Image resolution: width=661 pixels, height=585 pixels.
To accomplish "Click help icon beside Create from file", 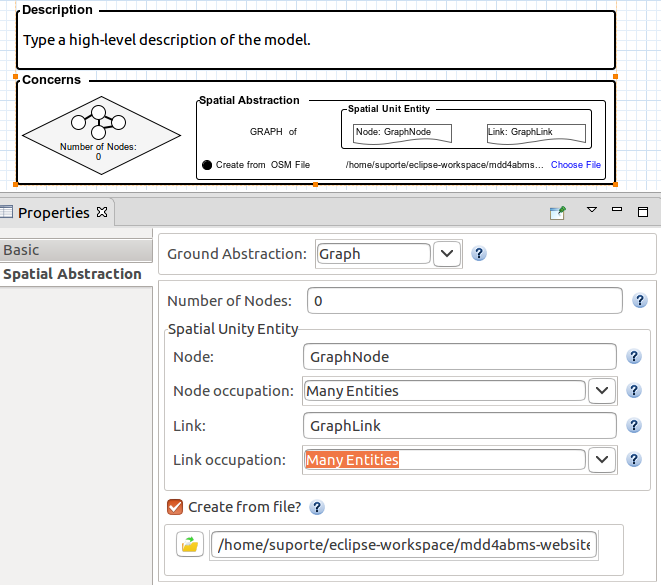I will point(317,508).
